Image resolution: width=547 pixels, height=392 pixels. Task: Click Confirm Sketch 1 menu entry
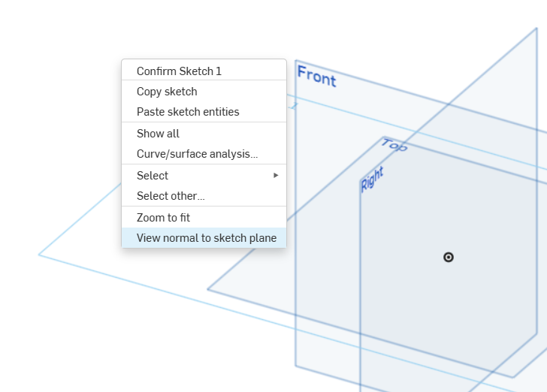[179, 71]
